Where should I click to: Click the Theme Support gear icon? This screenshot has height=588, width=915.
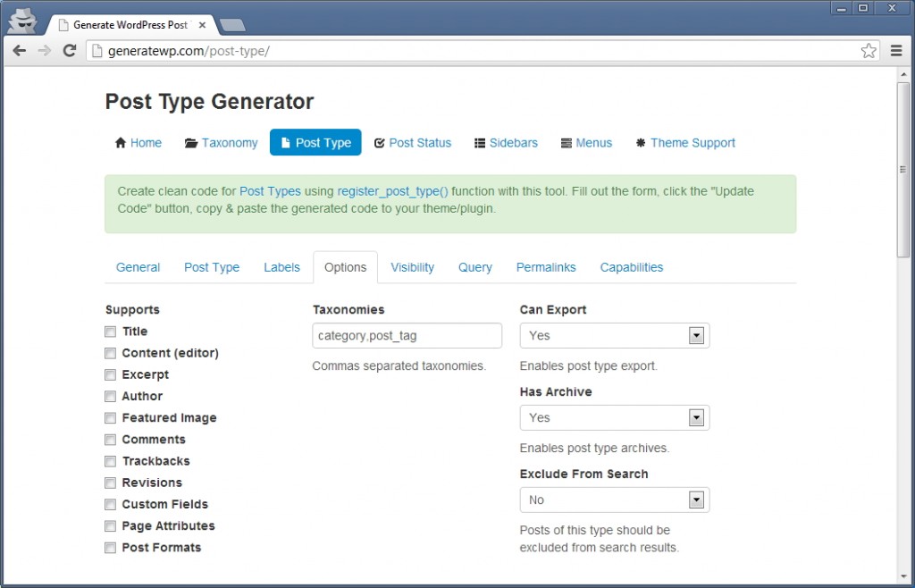point(640,143)
